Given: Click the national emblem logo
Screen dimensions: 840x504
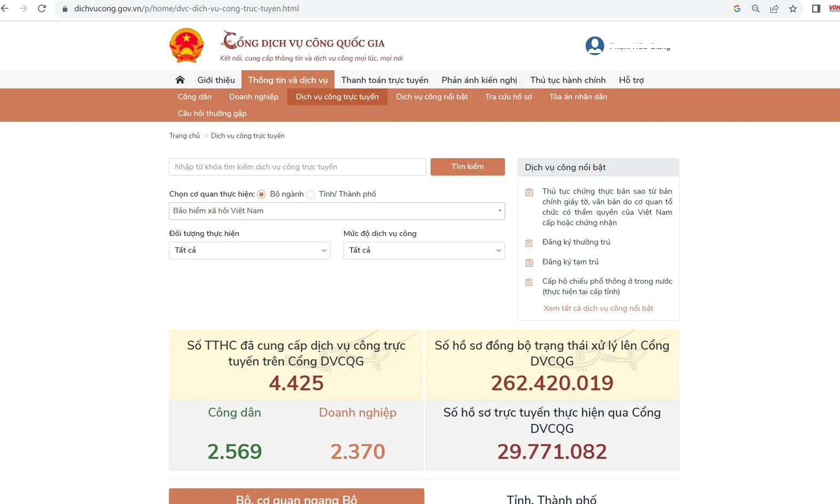Looking at the screenshot, I should pos(186,45).
